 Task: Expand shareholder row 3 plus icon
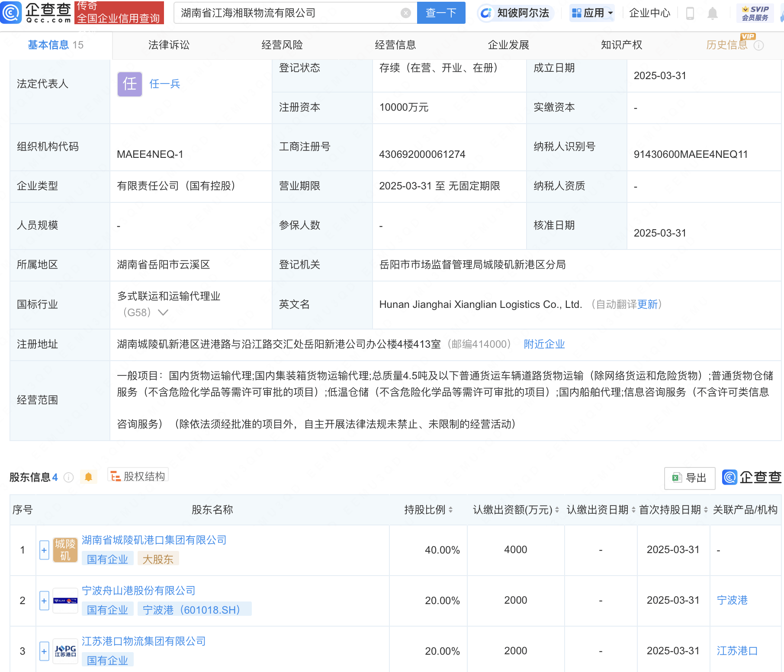[x=44, y=651]
